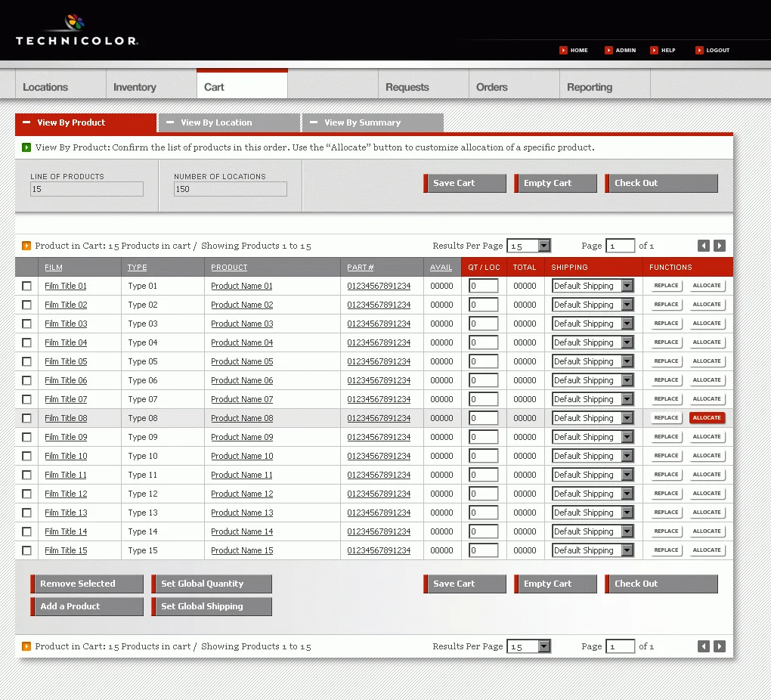771x700 pixels.
Task: Switch to the Locations tab
Action: click(61, 84)
